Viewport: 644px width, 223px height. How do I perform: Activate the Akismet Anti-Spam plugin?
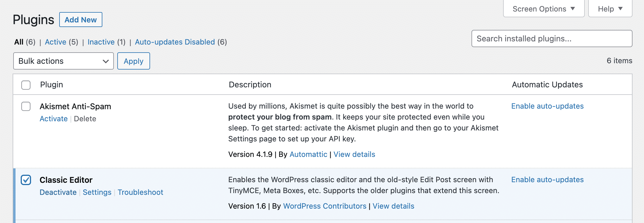tap(54, 119)
